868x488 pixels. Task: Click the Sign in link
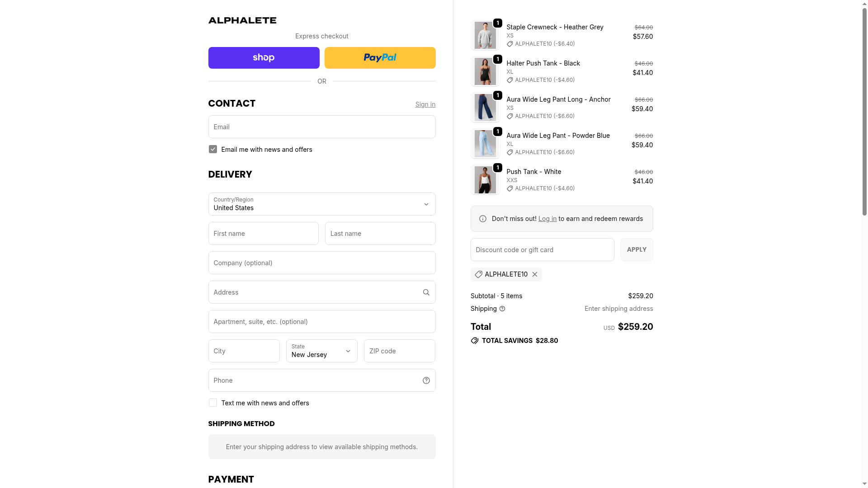point(425,104)
